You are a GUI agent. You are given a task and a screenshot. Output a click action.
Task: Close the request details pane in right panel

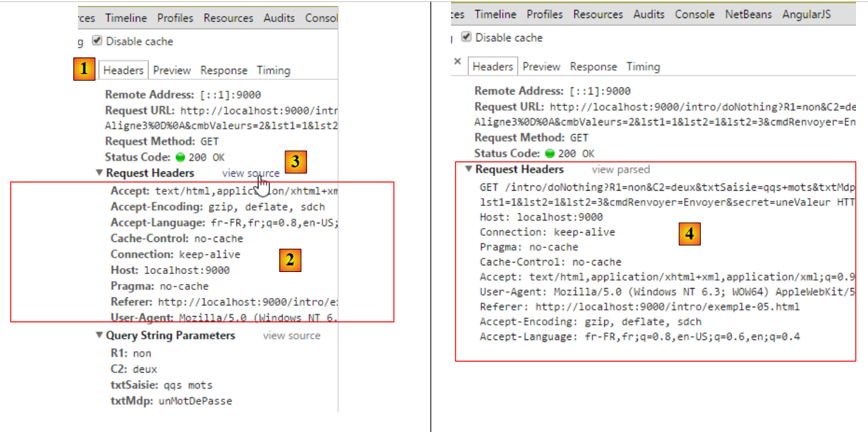[457, 61]
